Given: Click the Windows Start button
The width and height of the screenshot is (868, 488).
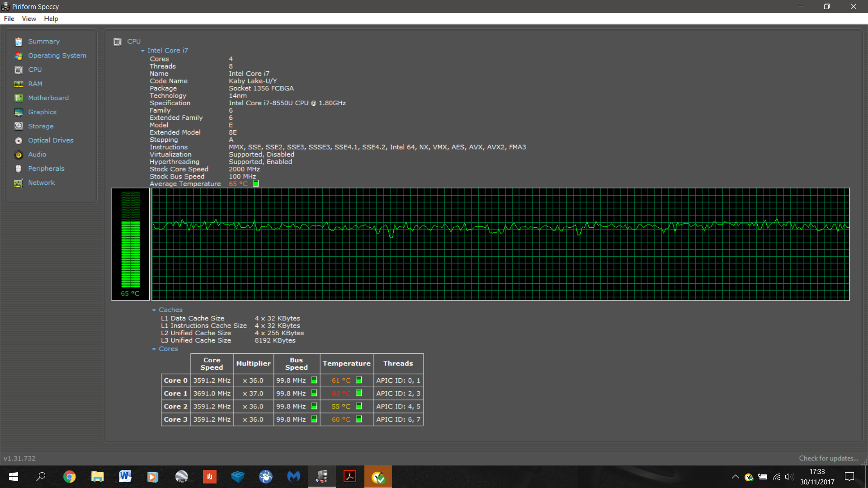Looking at the screenshot, I should 13,477.
